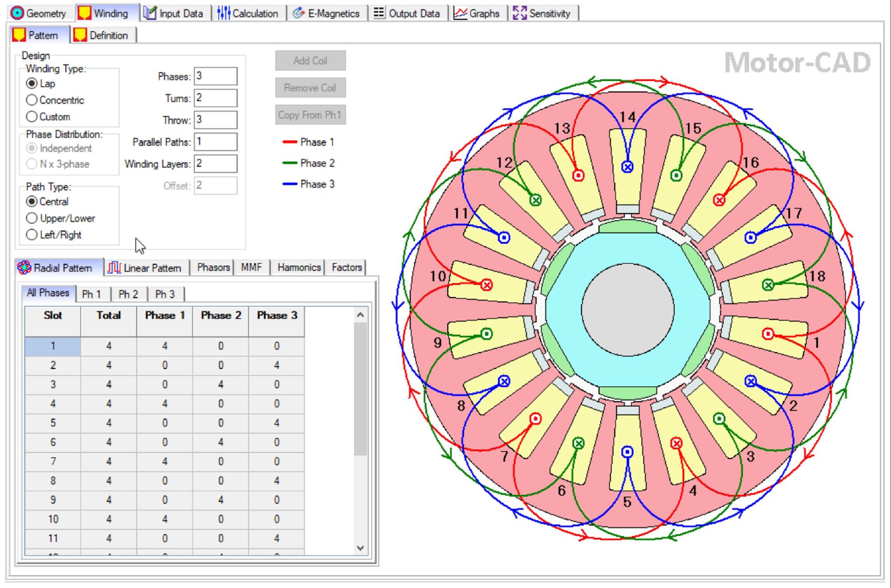Edit the Turns input field
The image size is (891, 588).
click(x=215, y=98)
